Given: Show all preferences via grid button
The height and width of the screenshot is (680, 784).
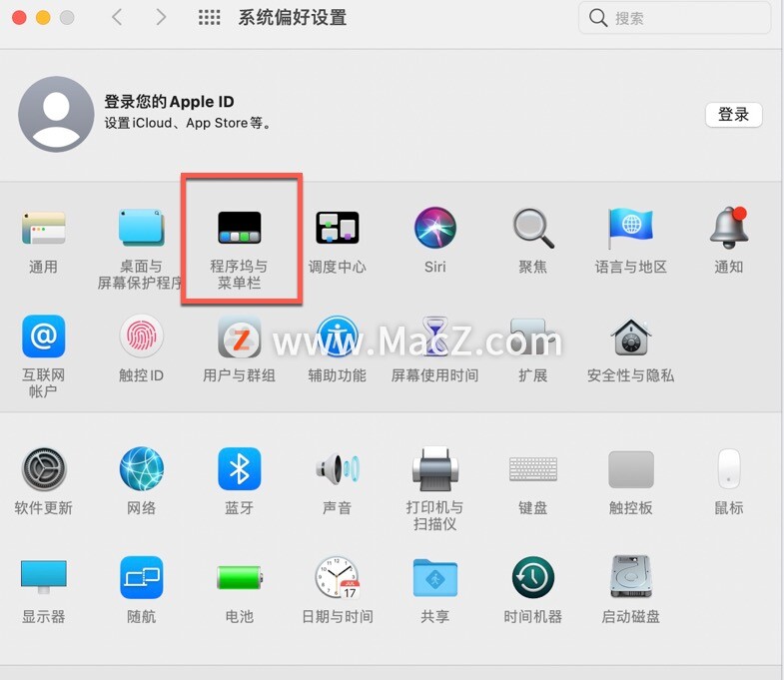Looking at the screenshot, I should click(x=209, y=17).
